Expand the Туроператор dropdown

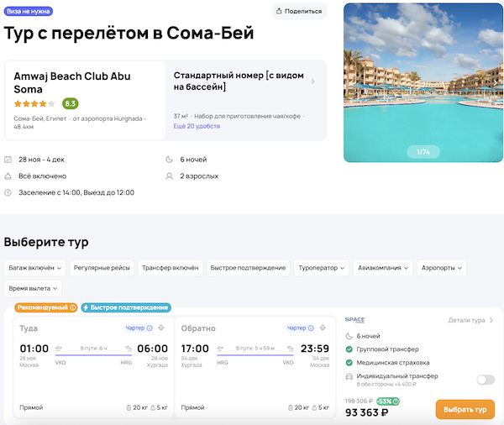click(323, 268)
